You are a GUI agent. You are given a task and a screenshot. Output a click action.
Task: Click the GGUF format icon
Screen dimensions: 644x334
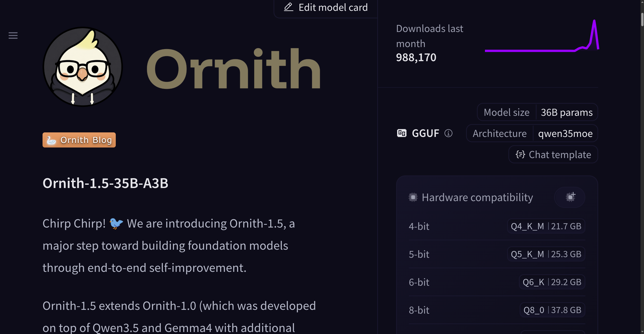402,133
